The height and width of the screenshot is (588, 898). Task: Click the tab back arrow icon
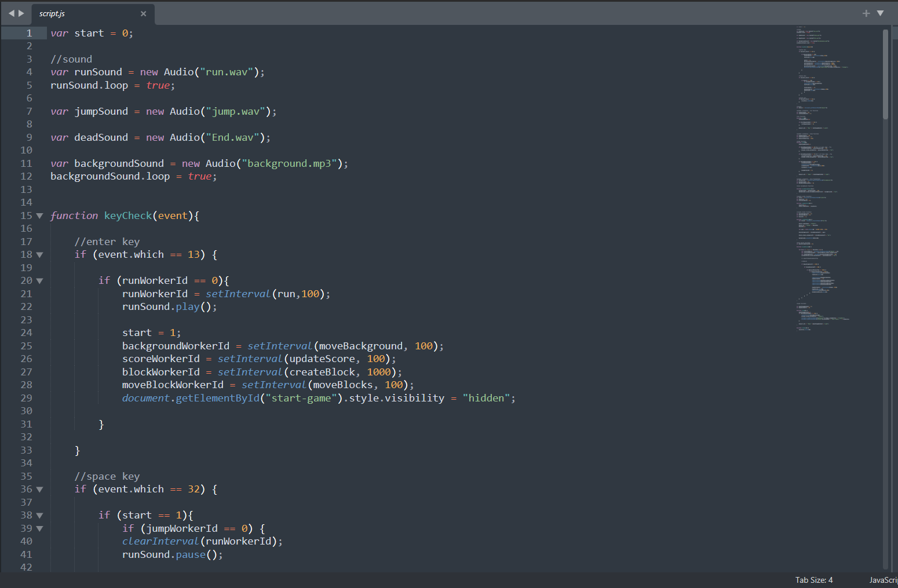click(11, 13)
